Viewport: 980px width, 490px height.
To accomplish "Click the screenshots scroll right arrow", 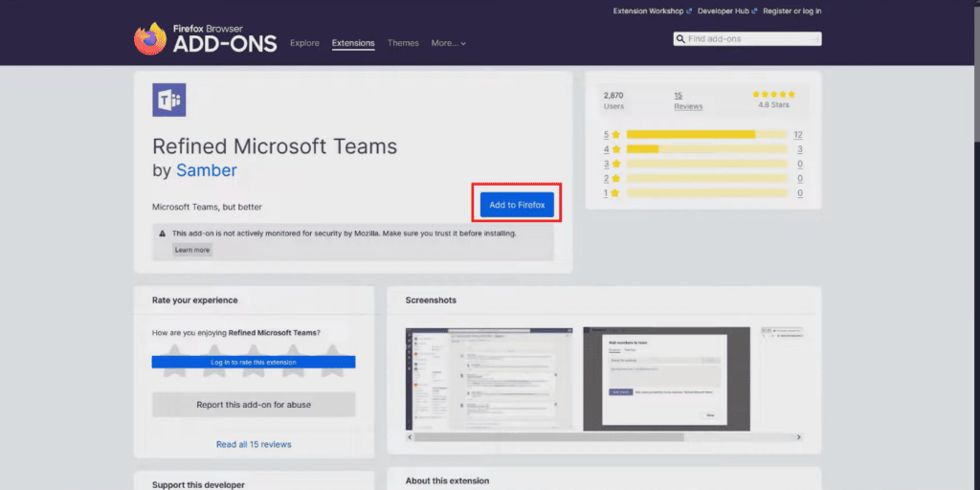I will tap(799, 437).
